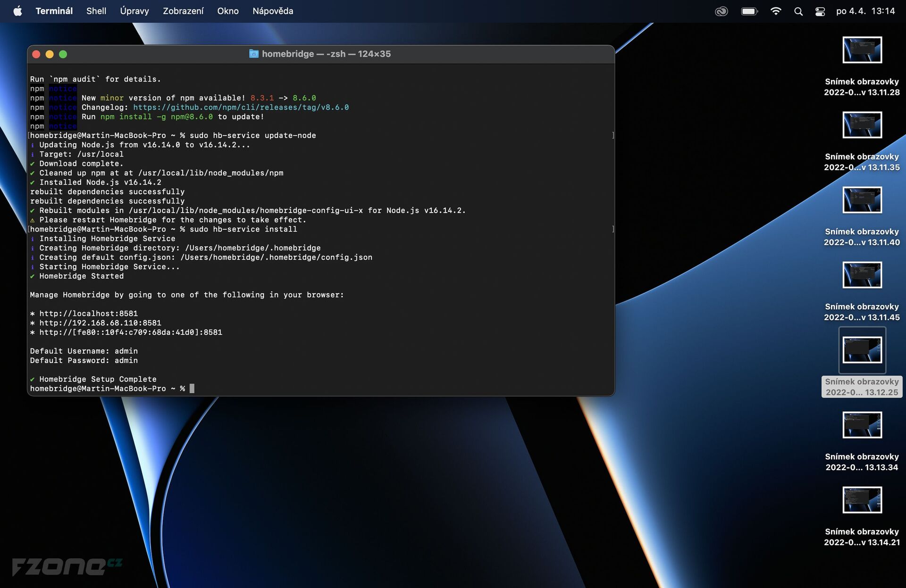Click the IPv6 fe80 address on port 8581
The height and width of the screenshot is (588, 906).
click(131, 332)
